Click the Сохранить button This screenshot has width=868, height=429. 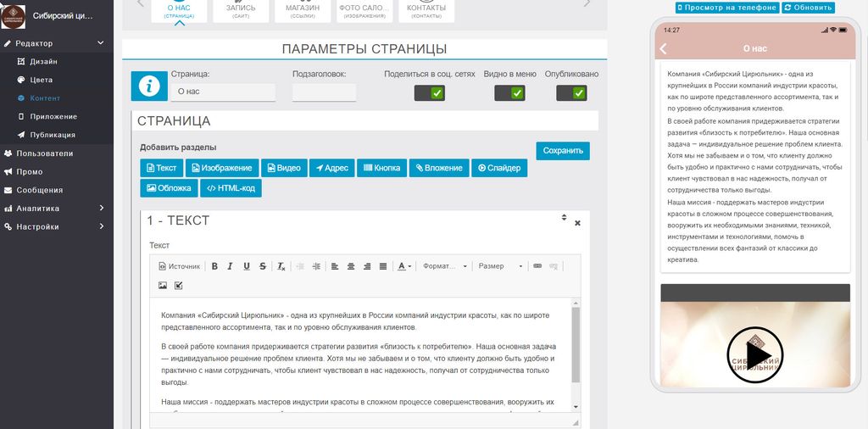pyautogui.click(x=563, y=151)
